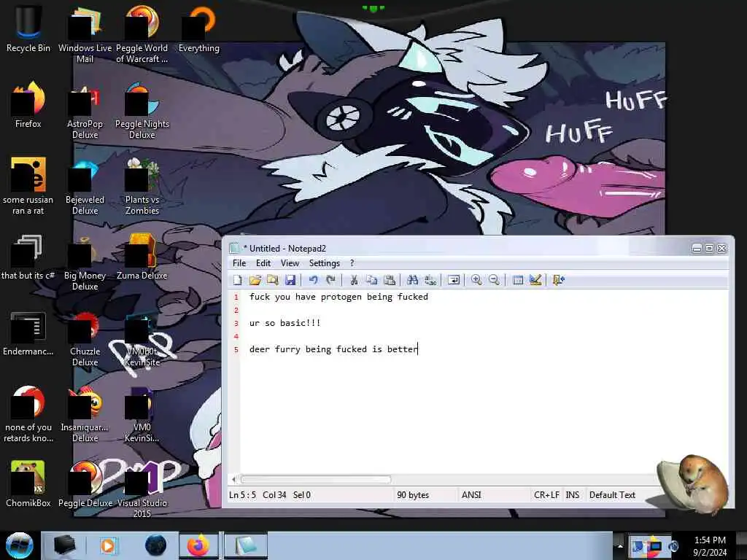Select the Chuzzle Deluxe desktop icon
The height and width of the screenshot is (560, 747).
(85, 338)
